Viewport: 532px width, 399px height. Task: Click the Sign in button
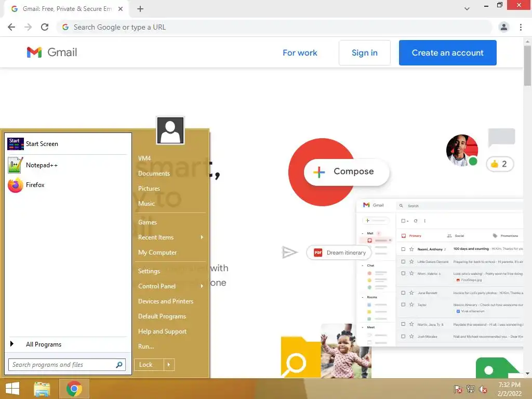[x=365, y=52]
